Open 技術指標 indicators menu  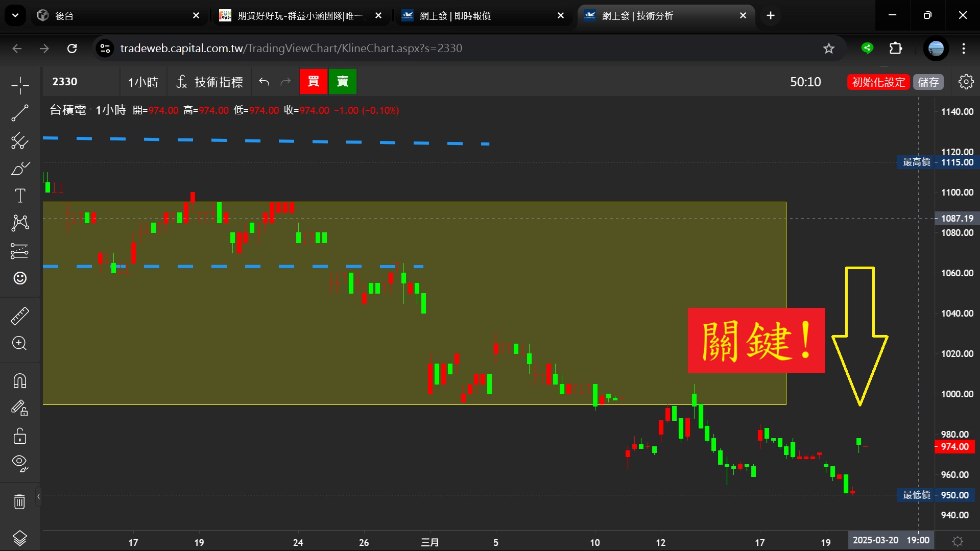click(209, 82)
